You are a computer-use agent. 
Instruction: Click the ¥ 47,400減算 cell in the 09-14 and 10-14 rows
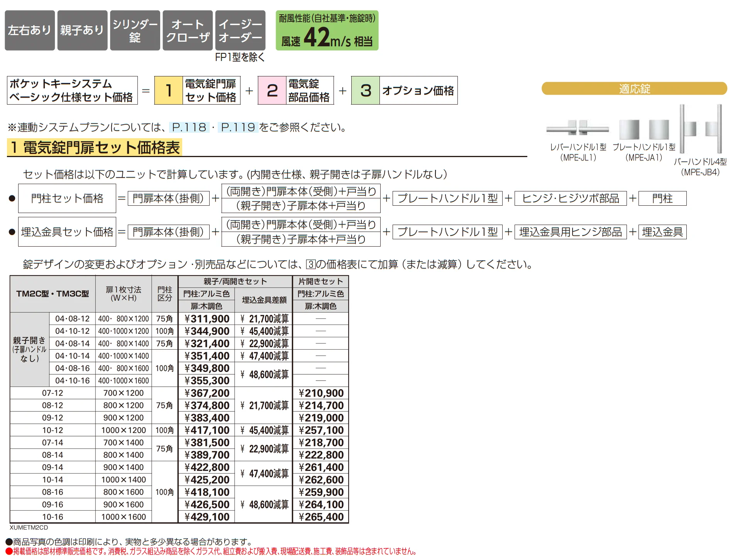pos(264,474)
